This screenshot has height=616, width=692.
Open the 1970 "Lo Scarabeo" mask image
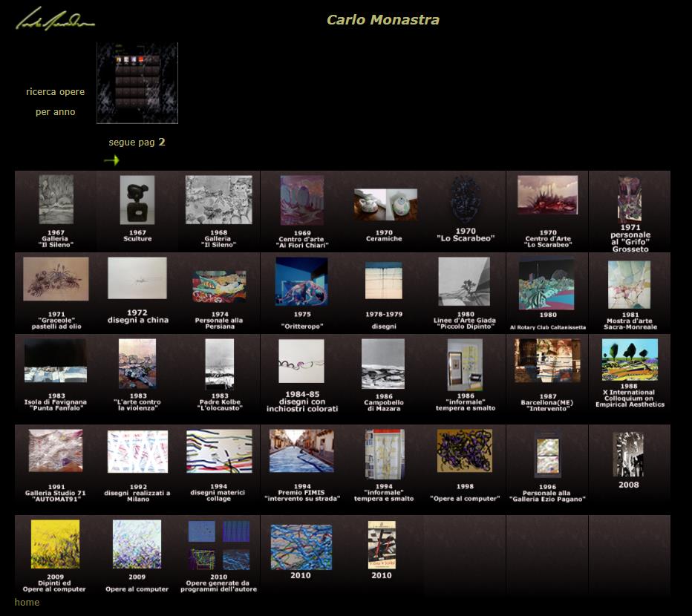click(x=466, y=199)
